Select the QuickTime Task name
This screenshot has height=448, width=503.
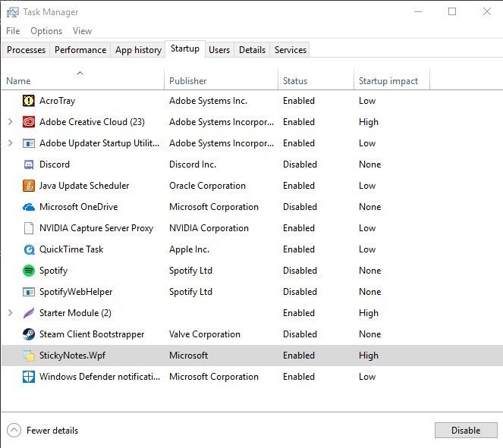71,249
